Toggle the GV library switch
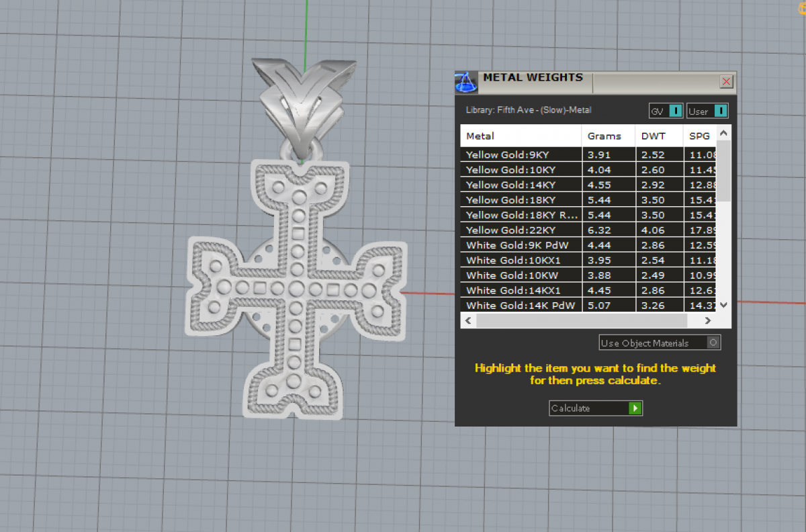The height and width of the screenshot is (532, 806). pyautogui.click(x=676, y=111)
